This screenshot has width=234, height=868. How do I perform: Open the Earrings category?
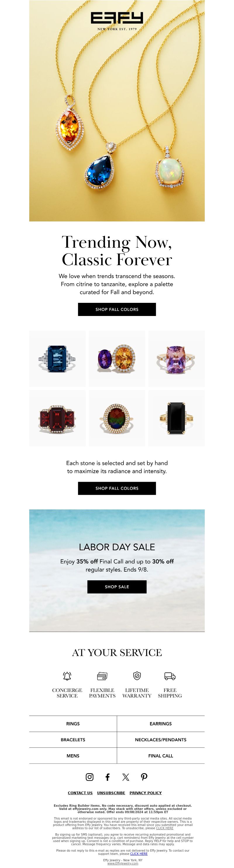pyautogui.click(x=161, y=724)
